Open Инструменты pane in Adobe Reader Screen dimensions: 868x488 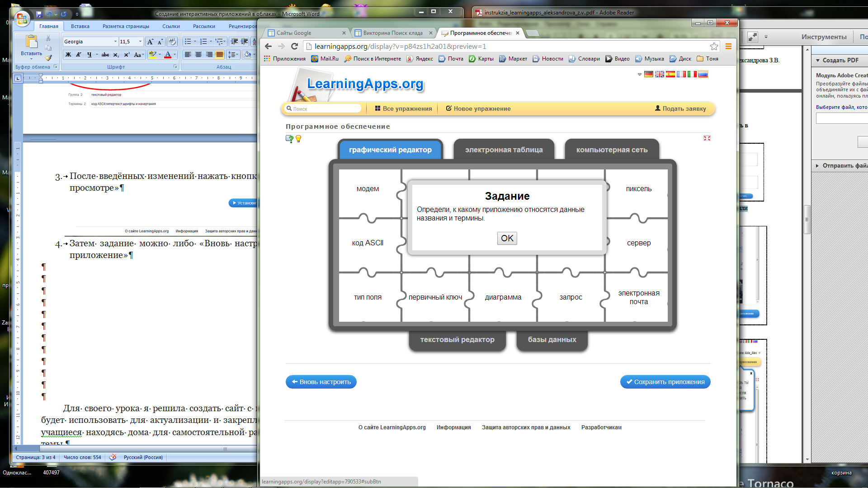(x=824, y=37)
